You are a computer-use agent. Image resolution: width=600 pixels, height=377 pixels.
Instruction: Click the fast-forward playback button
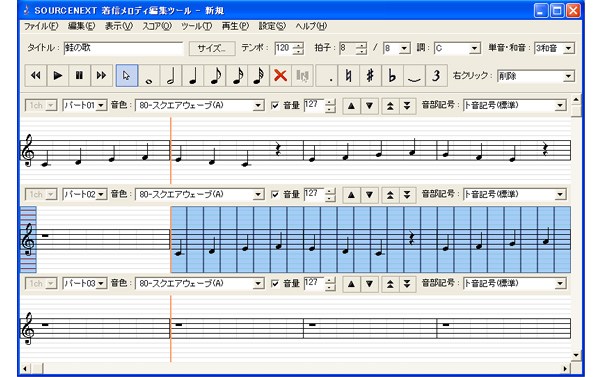(101, 75)
